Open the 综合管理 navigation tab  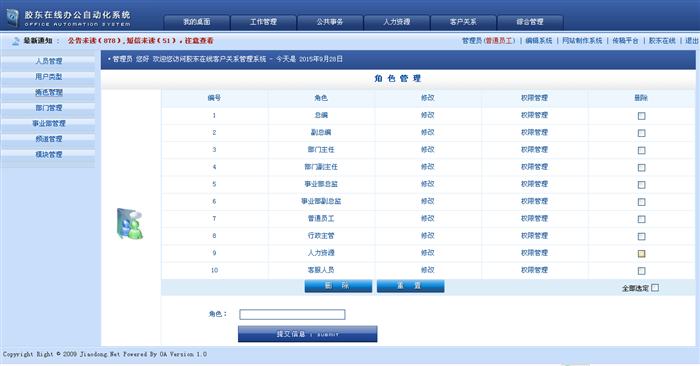click(530, 22)
